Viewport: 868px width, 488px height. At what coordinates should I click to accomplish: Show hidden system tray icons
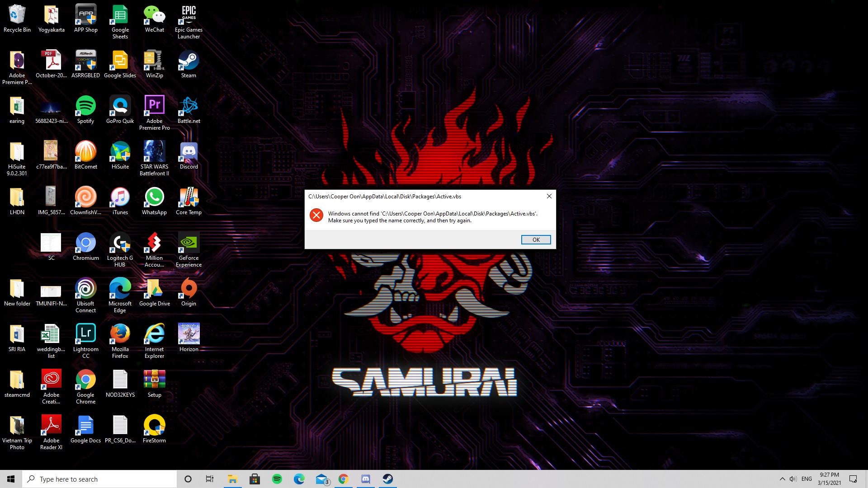click(x=782, y=479)
